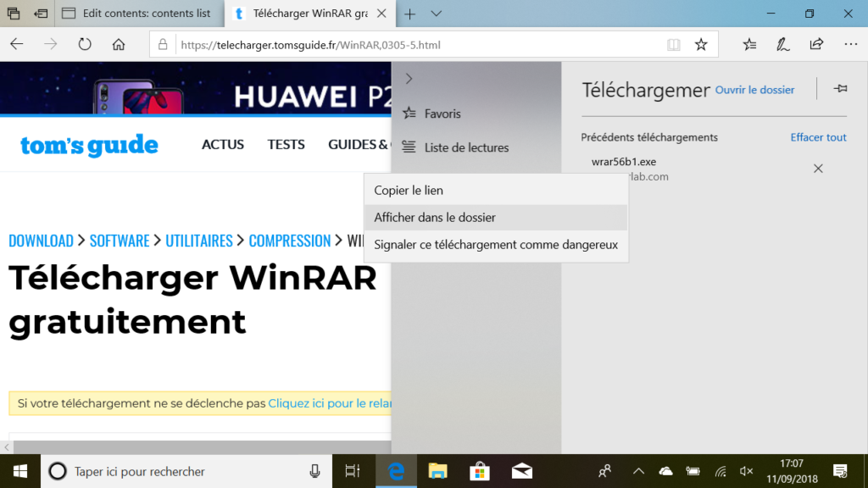The width and height of the screenshot is (868, 488).
Task: Click the taskbar microphone icon
Action: 314,471
